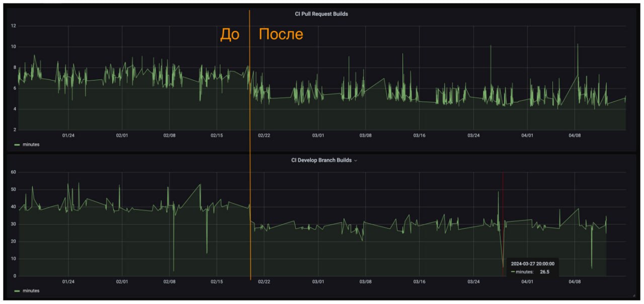Click the orange 'До' annotation label
The width and height of the screenshot is (644, 304).
coord(230,34)
